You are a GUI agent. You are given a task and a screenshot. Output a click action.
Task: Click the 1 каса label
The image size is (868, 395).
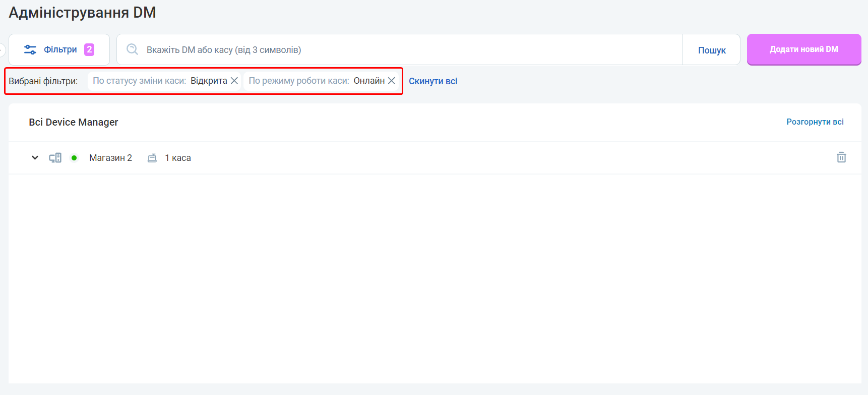178,158
